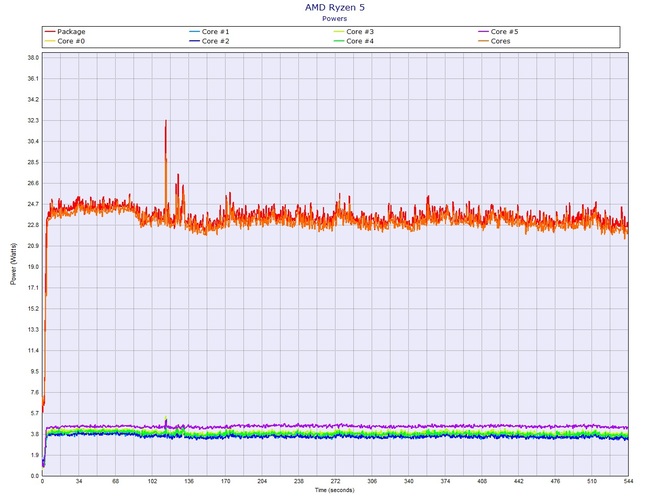Click the 102 x-axis tick label

tap(152, 481)
